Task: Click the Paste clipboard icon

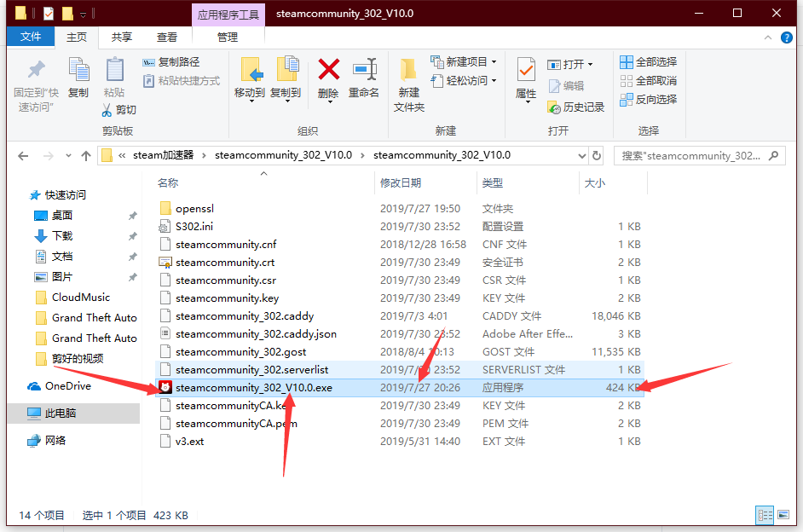Action: pyautogui.click(x=115, y=70)
